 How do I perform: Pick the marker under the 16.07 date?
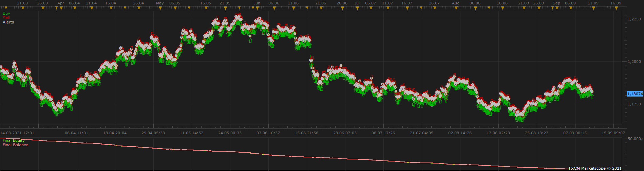point(407,8)
